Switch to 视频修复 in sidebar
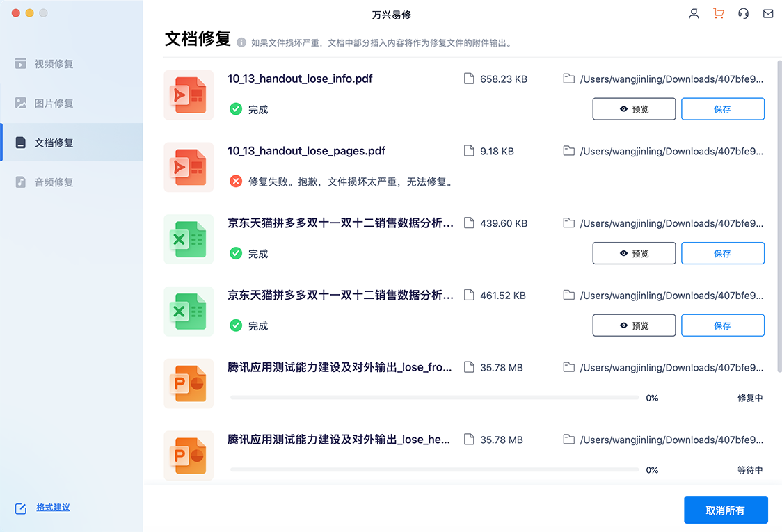782x532 pixels. pos(54,64)
